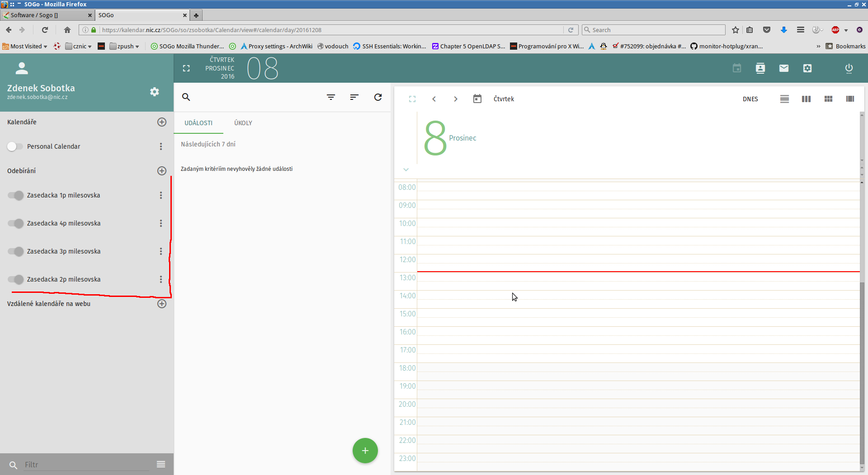Switch to month view icon
Image resolution: width=868 pixels, height=475 pixels.
(828, 99)
